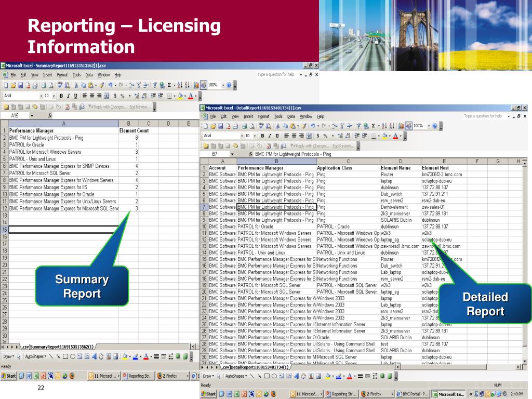Toggle Center alignment in the DetailReport window
This screenshot has height=399, width=532.
click(x=294, y=136)
